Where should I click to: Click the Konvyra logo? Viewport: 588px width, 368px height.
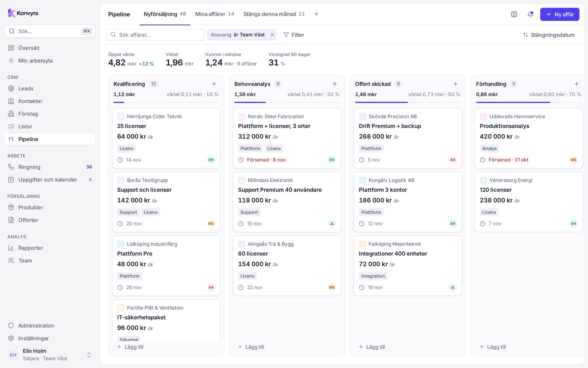click(x=23, y=13)
